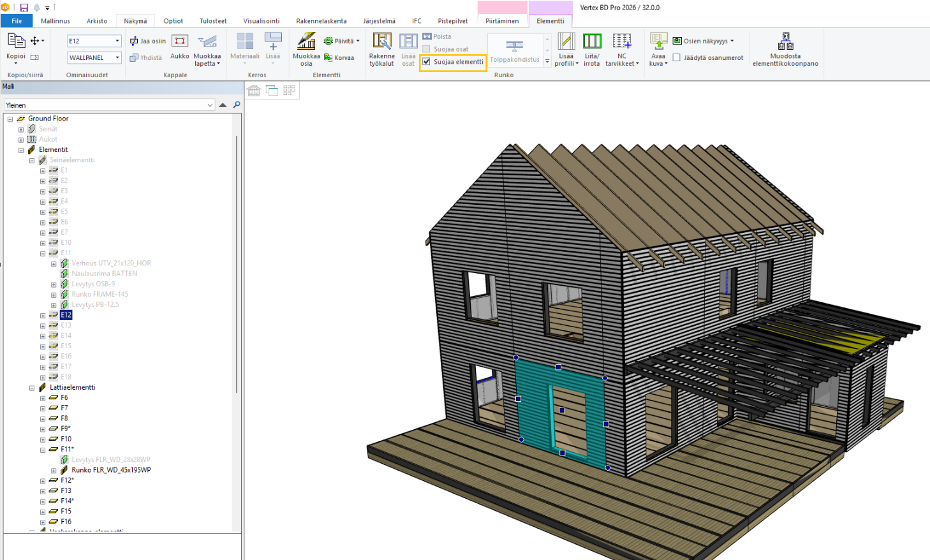Viewport: 930px width, 560px height.
Task: Select the F10 floor element in tree
Action: point(66,439)
